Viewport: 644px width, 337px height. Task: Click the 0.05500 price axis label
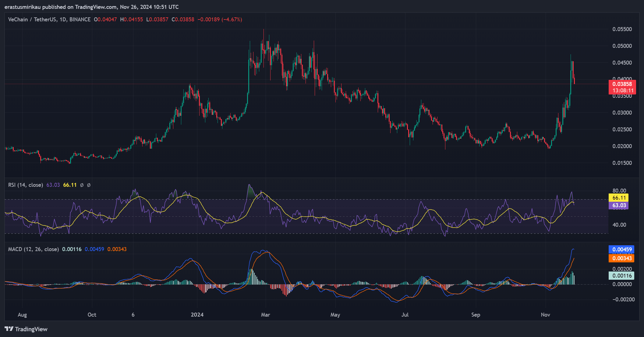click(x=622, y=29)
